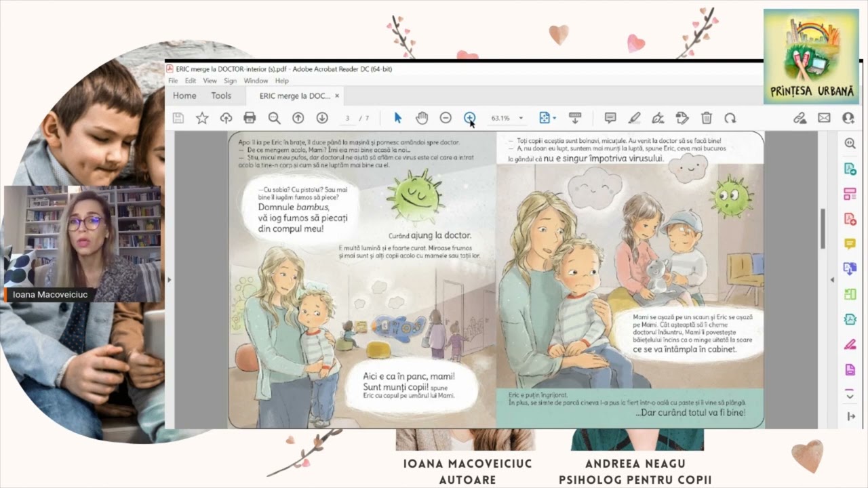Close the ERIC merge la DOC tab
The width and height of the screenshot is (868, 488).
[337, 96]
